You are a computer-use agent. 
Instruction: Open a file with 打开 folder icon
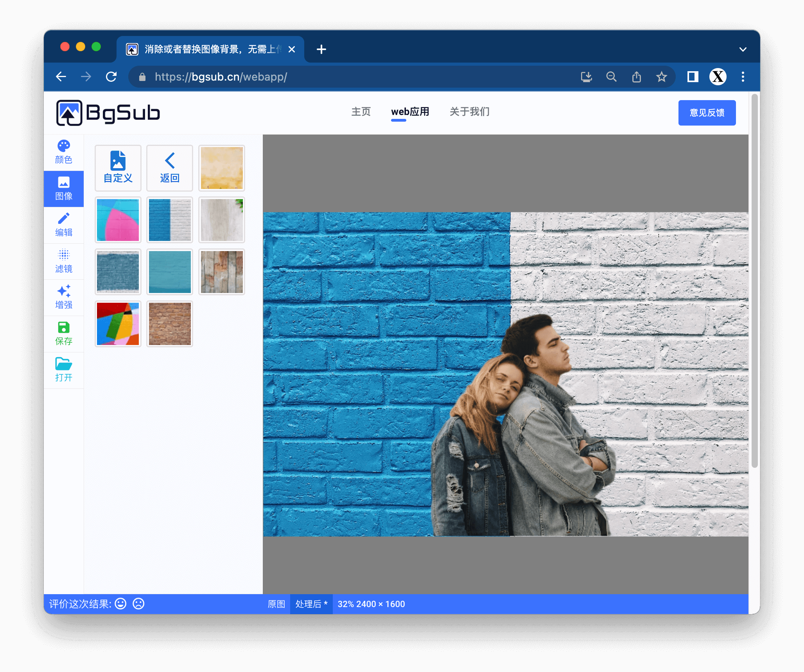(x=63, y=370)
